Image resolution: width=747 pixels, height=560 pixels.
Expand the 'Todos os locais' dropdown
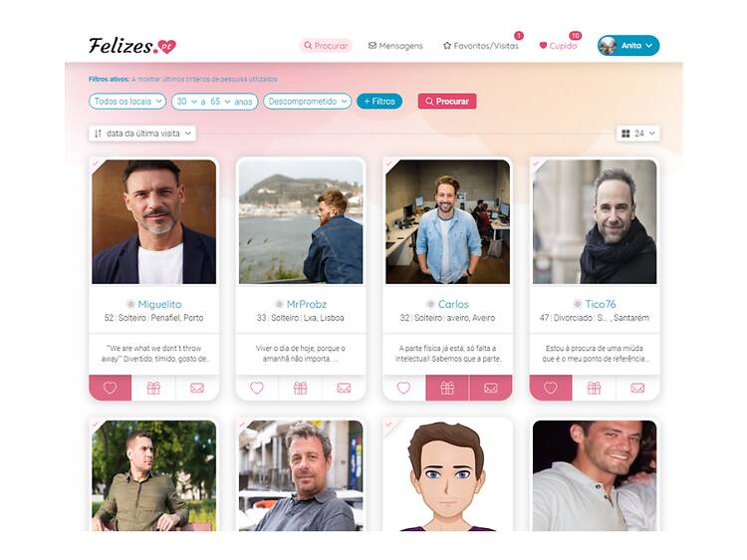127,102
